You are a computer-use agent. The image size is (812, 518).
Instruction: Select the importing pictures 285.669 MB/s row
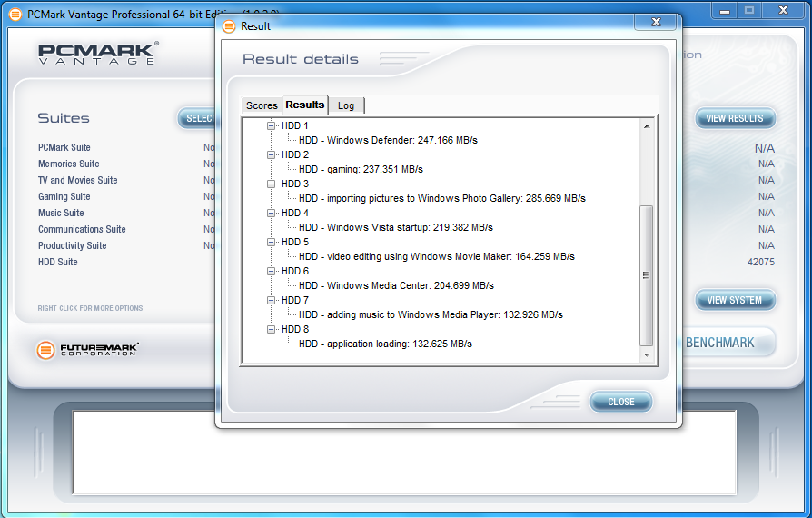441,198
